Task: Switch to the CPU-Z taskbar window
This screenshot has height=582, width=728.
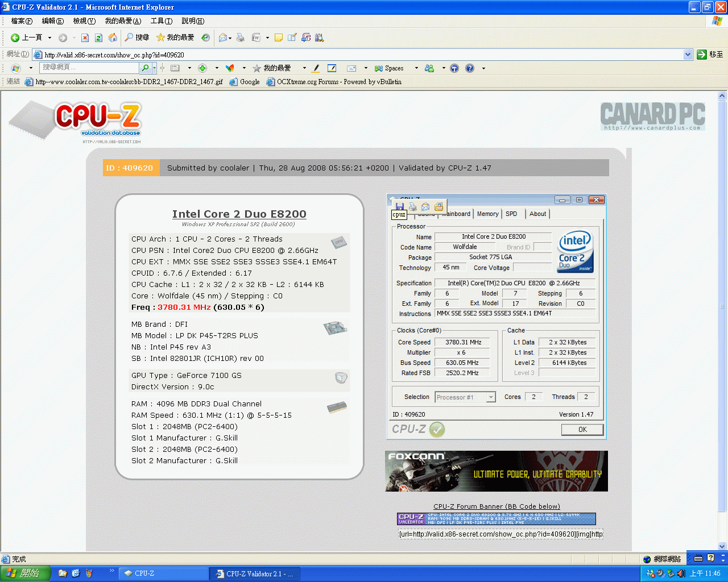Action: click(163, 573)
